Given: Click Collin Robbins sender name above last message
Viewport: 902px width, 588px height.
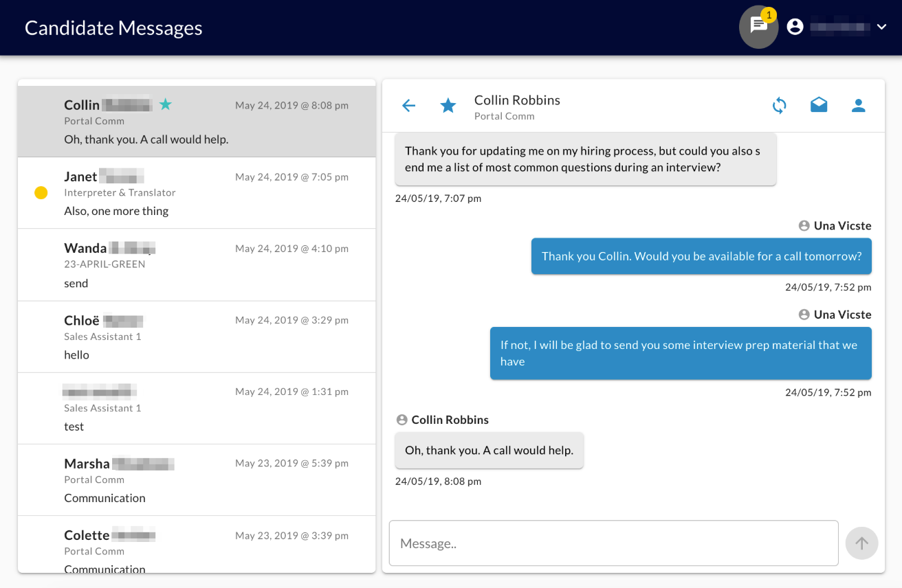Looking at the screenshot, I should 450,420.
